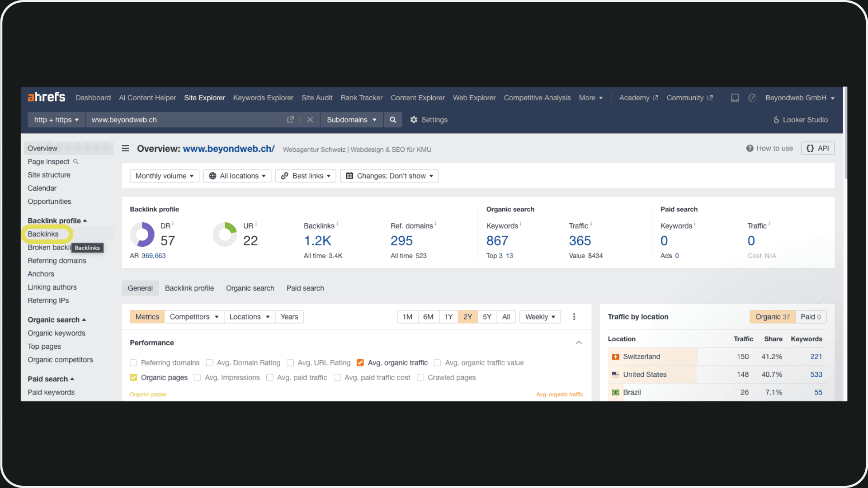Collapse the Performance section chevron
The height and width of the screenshot is (488, 868).
click(579, 343)
